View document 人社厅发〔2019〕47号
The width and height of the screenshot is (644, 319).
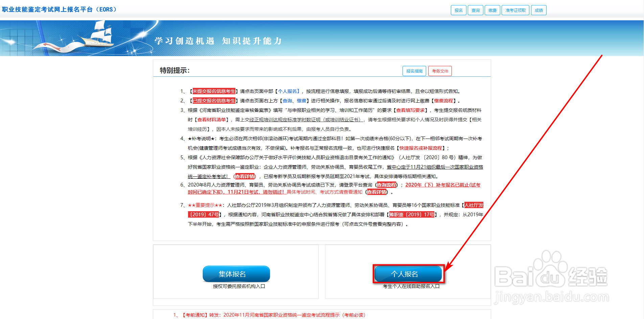203,214
